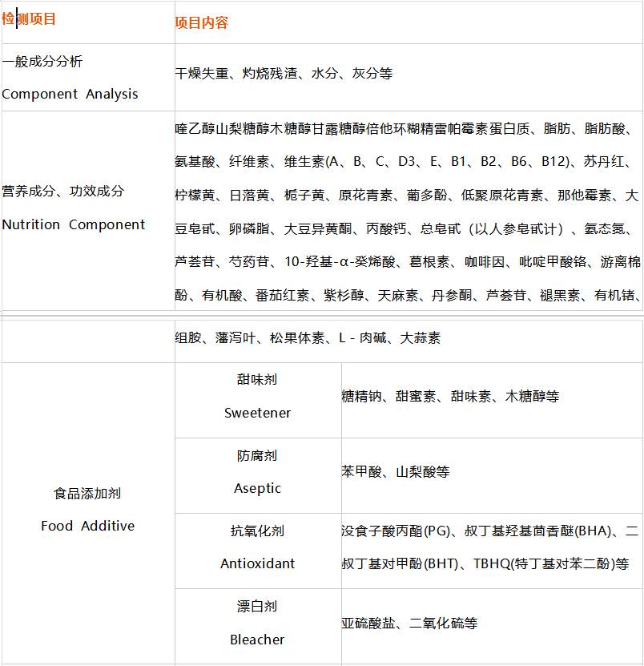
Task: Click line starting with '氨基酸、纤维素'
Action: click(x=404, y=161)
